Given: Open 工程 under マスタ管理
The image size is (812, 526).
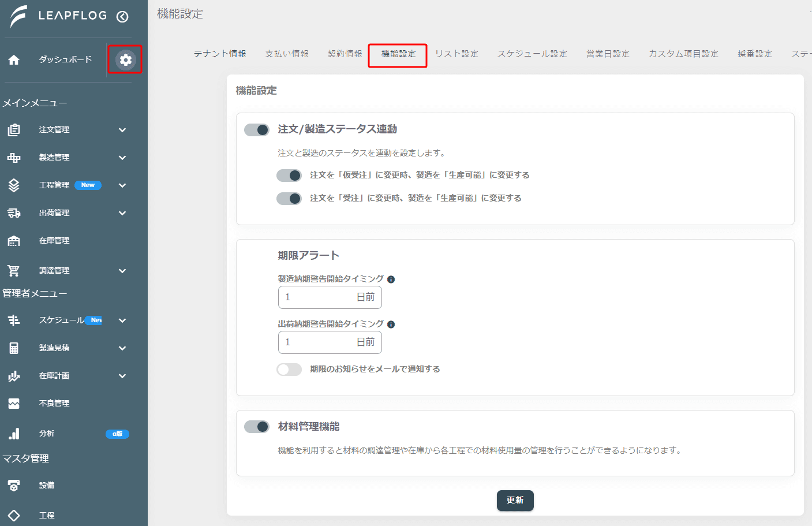Looking at the screenshot, I should (x=47, y=516).
